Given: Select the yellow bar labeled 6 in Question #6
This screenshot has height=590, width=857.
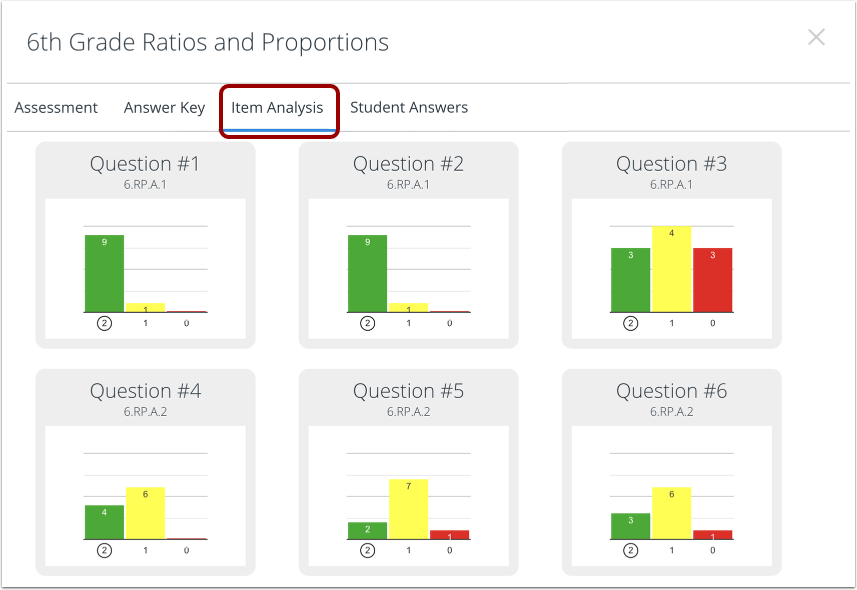Looking at the screenshot, I should click(x=670, y=510).
